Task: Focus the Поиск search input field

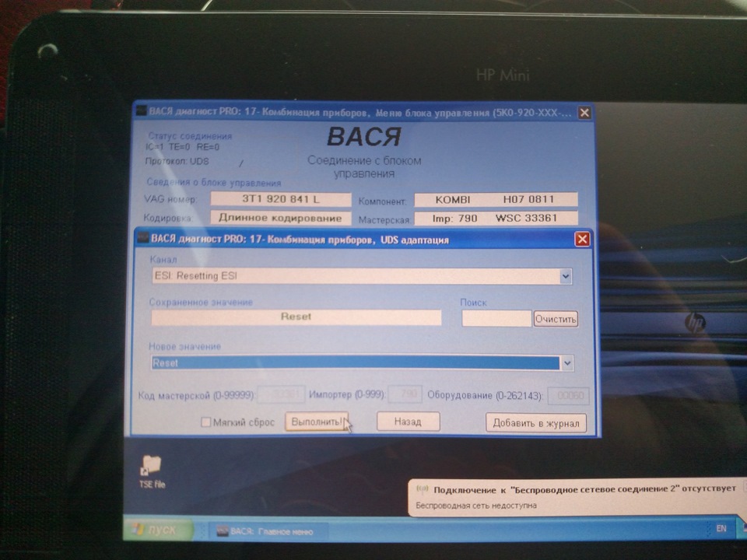Action: click(496, 319)
